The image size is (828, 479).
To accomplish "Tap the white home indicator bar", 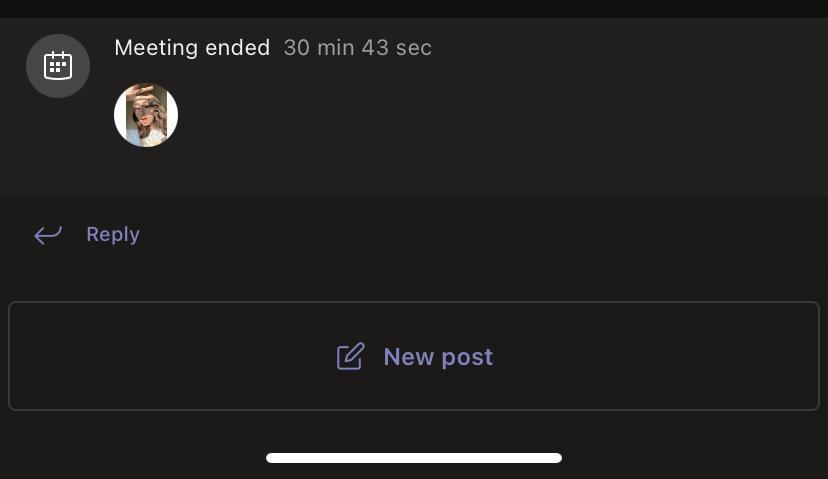I will 414,458.
